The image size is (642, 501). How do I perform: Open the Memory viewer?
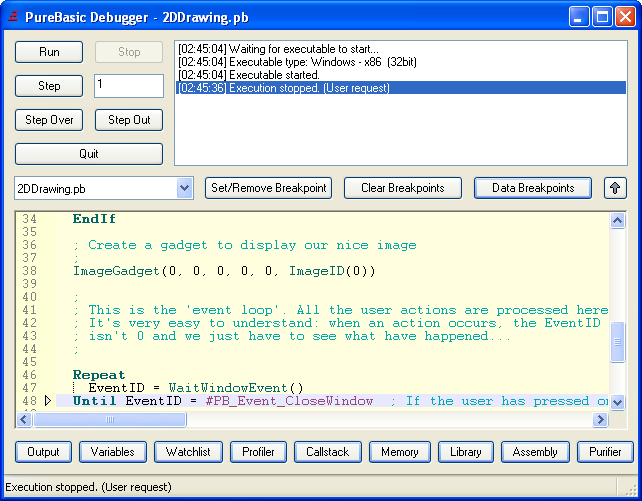[400, 452]
